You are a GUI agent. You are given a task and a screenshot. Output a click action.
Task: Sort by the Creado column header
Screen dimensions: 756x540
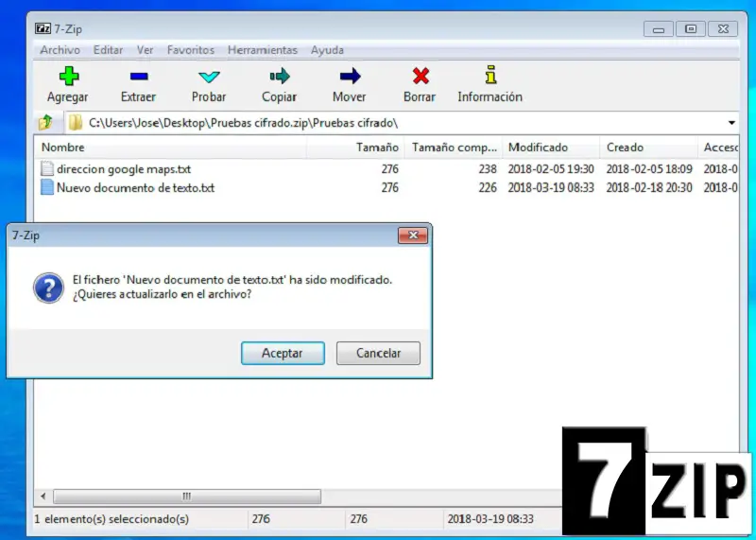pyautogui.click(x=649, y=148)
